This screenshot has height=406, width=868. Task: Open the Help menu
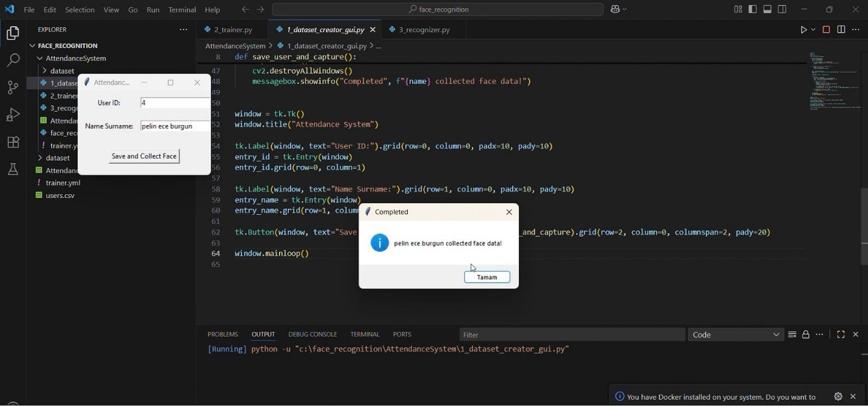(x=212, y=10)
